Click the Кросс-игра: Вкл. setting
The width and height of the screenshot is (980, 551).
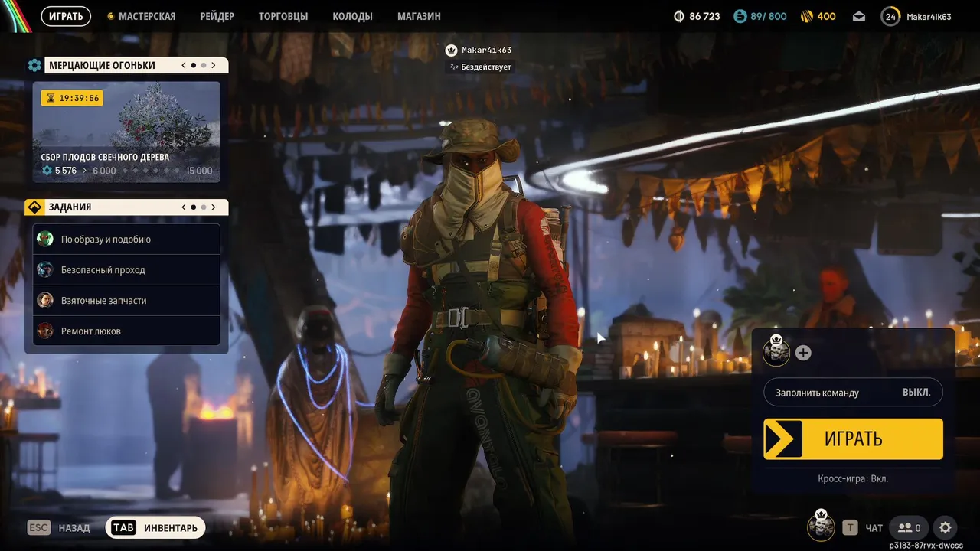pyautogui.click(x=853, y=478)
